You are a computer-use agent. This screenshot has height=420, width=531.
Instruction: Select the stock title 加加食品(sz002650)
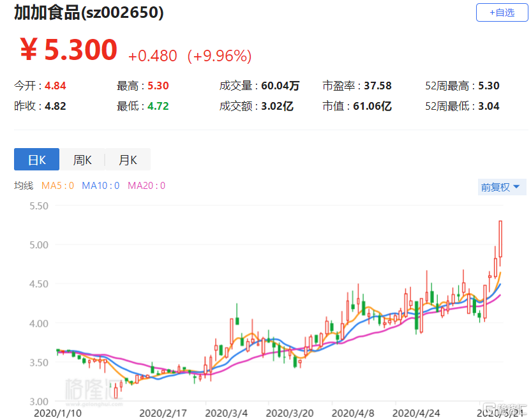coord(89,13)
